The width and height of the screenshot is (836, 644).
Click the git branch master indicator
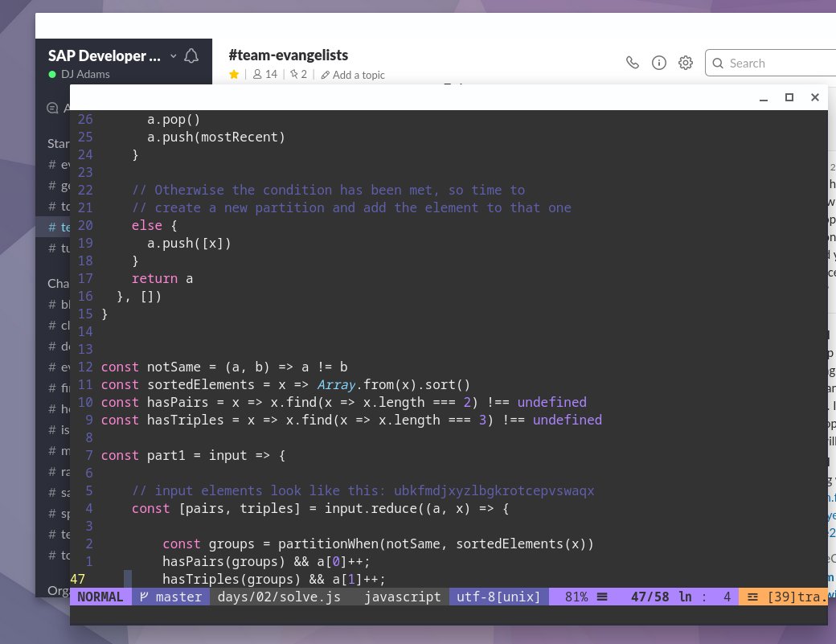[x=170, y=597]
